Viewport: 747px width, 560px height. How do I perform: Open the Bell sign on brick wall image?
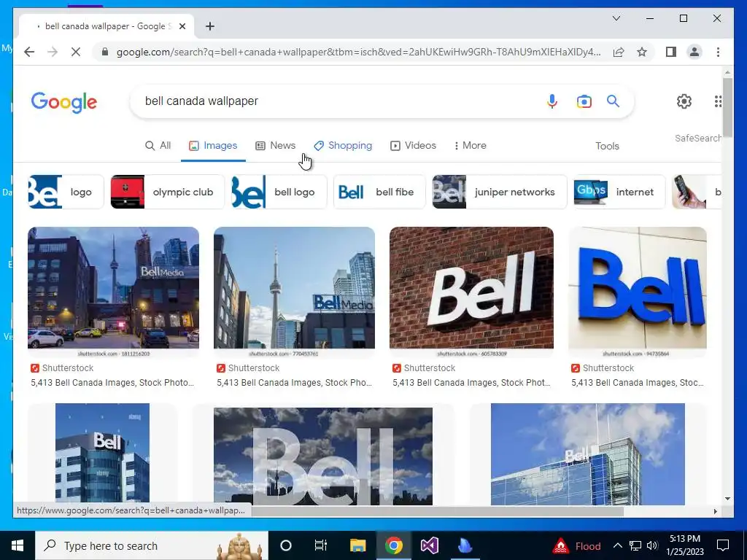(x=472, y=292)
